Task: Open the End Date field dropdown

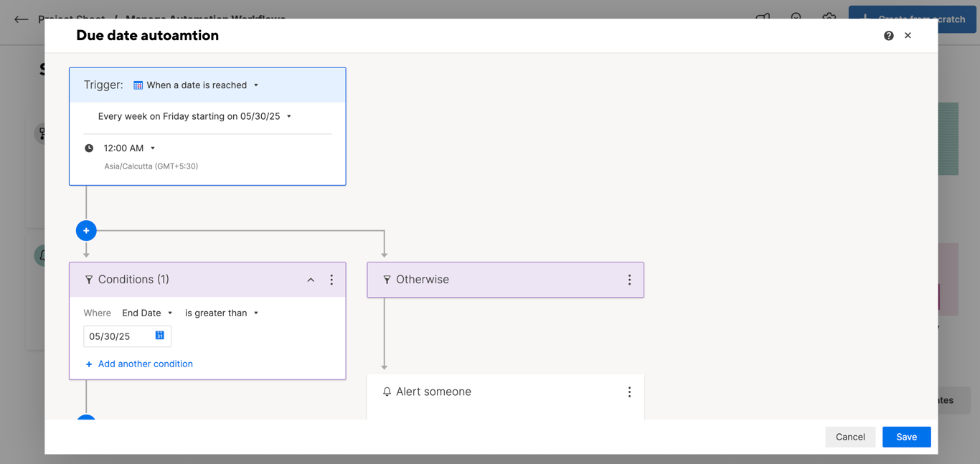Action: point(147,313)
